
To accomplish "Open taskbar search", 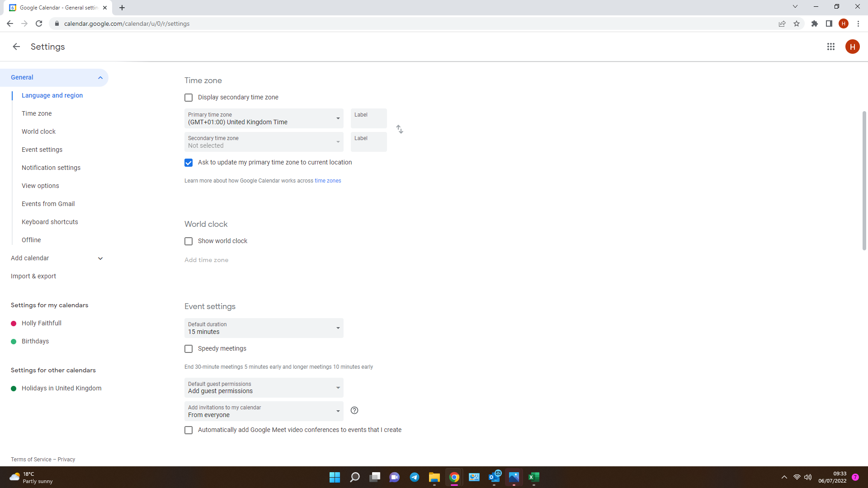I will coord(355,477).
